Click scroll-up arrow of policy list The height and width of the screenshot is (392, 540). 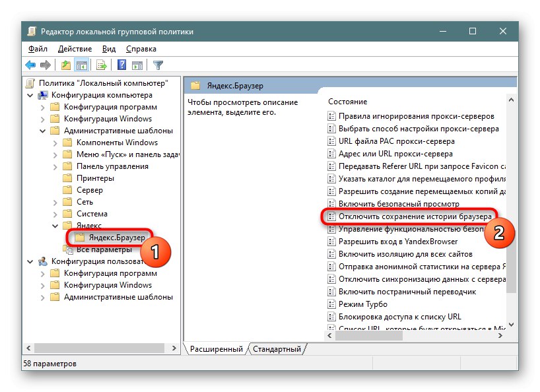pyautogui.click(x=511, y=100)
